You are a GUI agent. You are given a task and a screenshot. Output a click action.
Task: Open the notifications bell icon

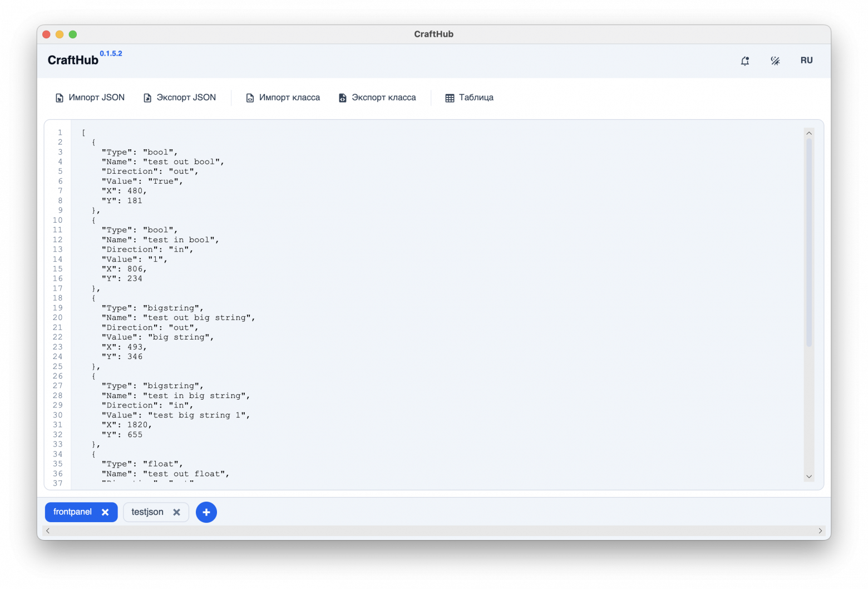click(x=745, y=61)
